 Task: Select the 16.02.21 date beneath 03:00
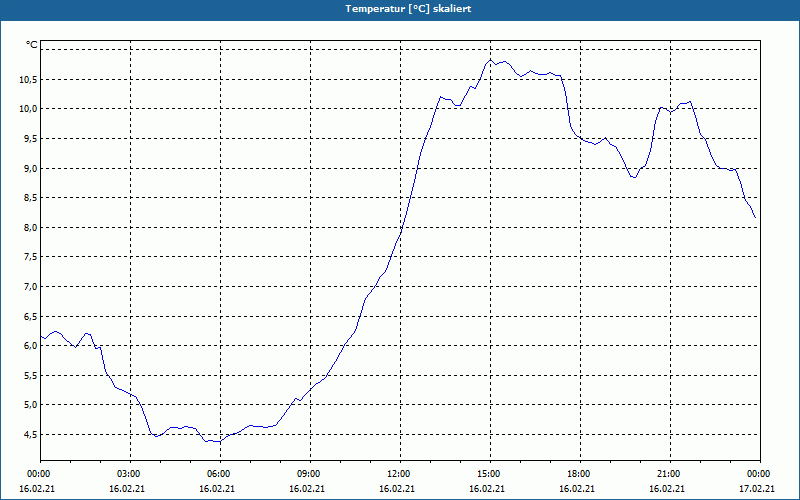click(127, 488)
